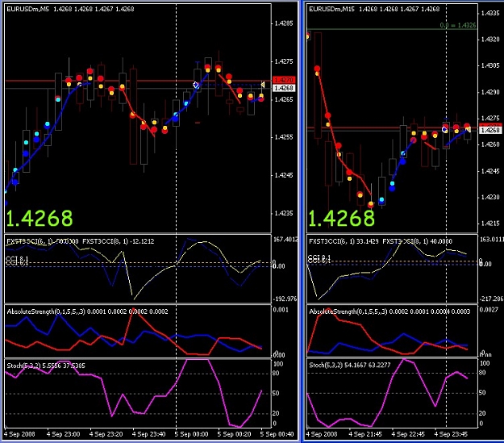Click '5 Sep 00:00' on M5 time axis
The width and height of the screenshot is (504, 443).
[x=192, y=434]
